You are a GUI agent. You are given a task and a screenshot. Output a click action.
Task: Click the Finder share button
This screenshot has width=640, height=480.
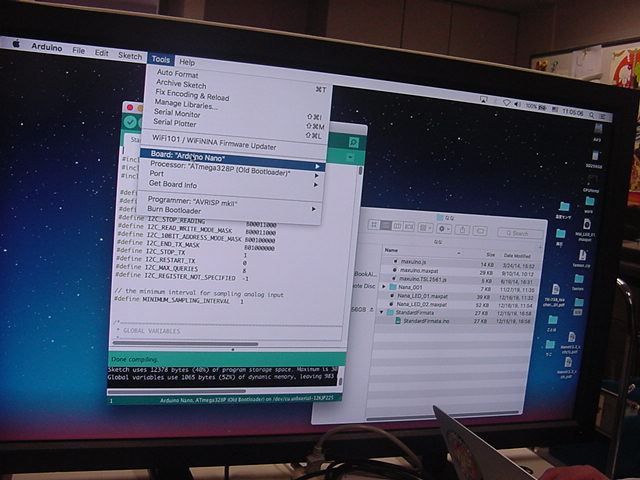(462, 230)
